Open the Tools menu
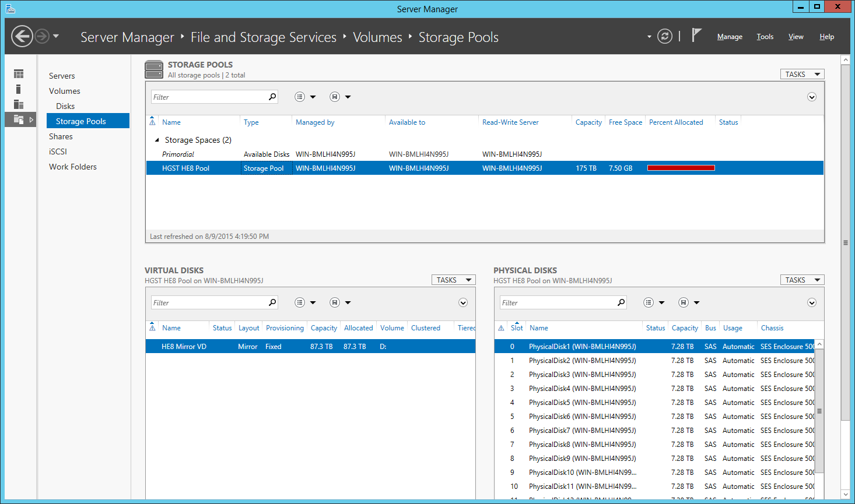 coord(765,37)
